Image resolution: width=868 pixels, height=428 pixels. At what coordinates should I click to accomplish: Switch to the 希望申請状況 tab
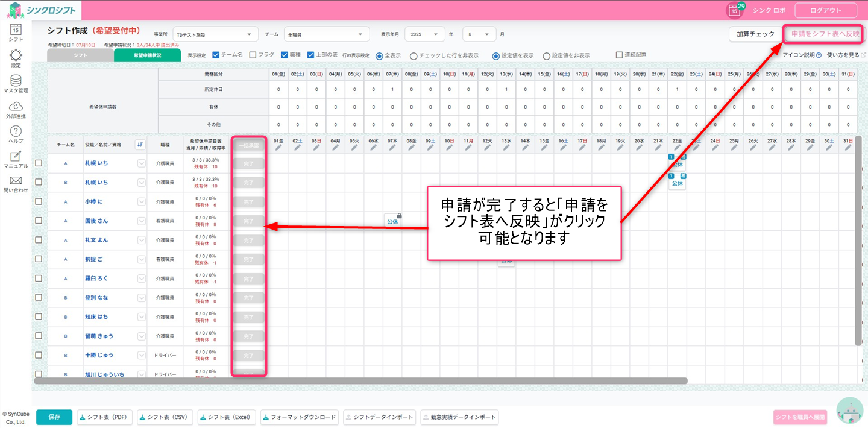coord(147,55)
